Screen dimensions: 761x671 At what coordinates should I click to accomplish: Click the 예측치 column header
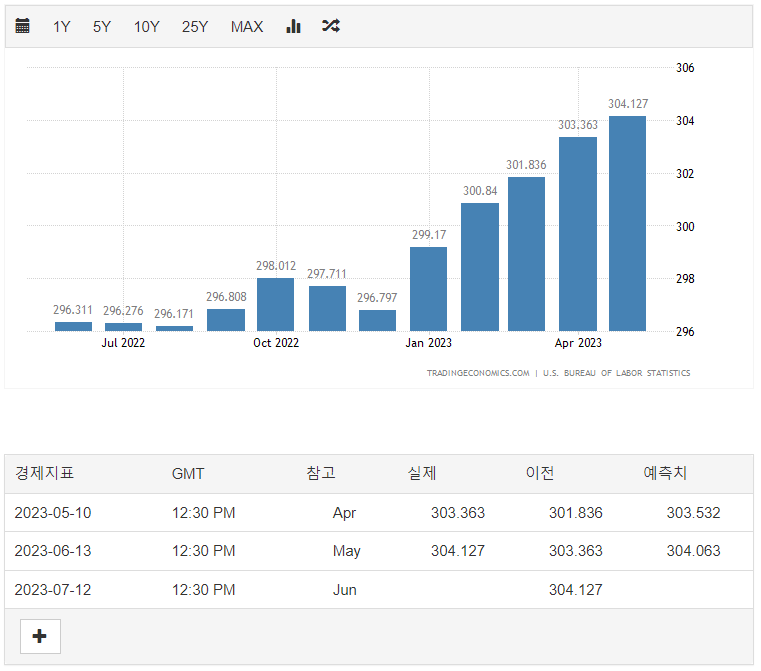click(665, 473)
